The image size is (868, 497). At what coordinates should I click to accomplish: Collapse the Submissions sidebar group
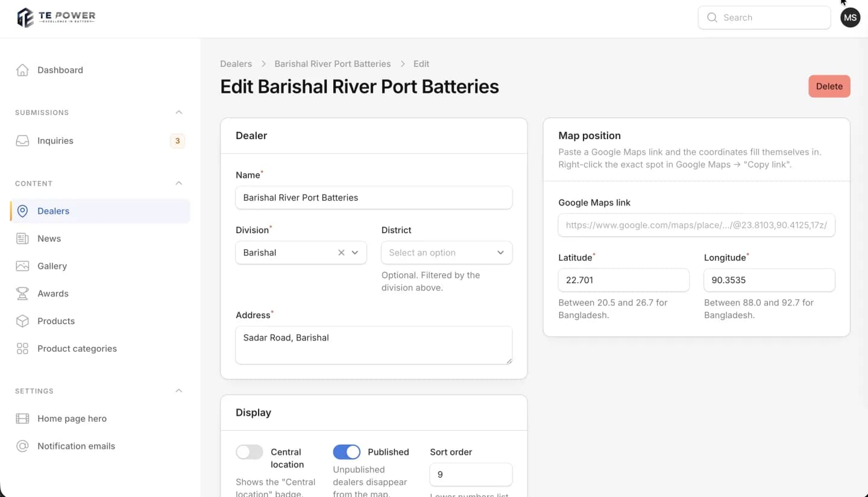point(178,113)
